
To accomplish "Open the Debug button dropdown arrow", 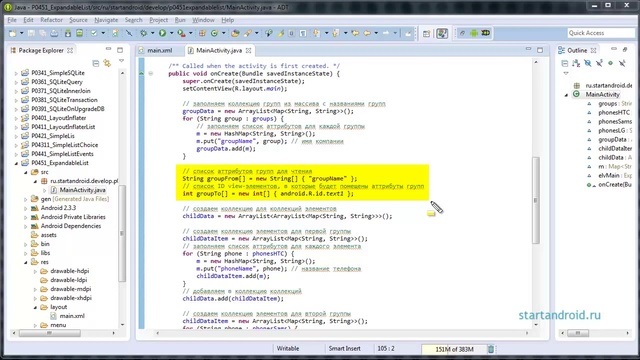I will click(152, 33).
